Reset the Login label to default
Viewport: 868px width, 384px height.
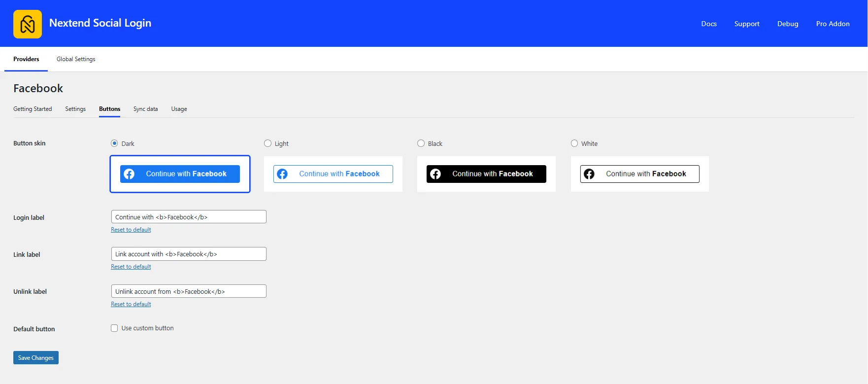click(131, 230)
